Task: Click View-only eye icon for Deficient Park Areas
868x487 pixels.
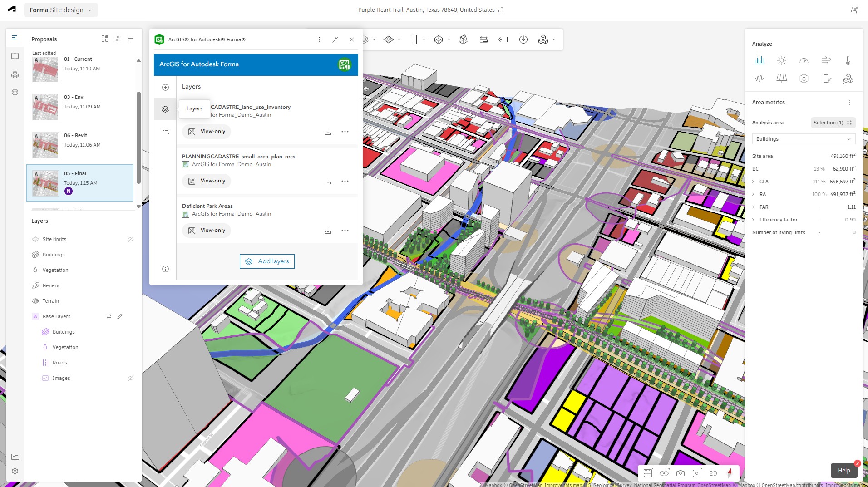Action: (192, 230)
